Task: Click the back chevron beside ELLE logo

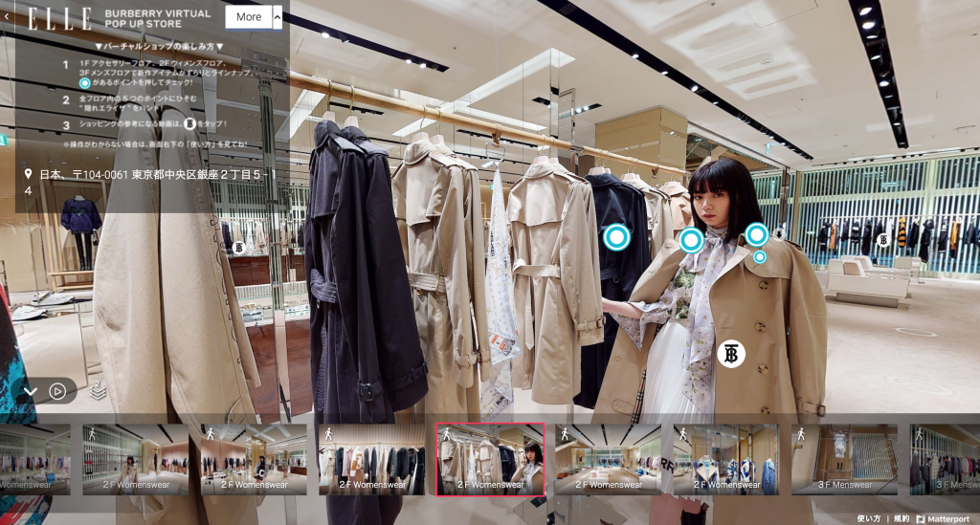Action: [7, 17]
